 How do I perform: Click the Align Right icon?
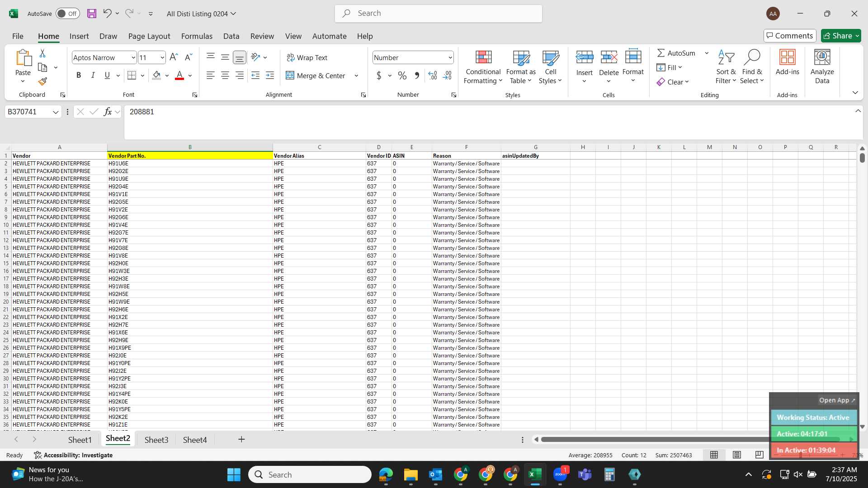point(240,75)
